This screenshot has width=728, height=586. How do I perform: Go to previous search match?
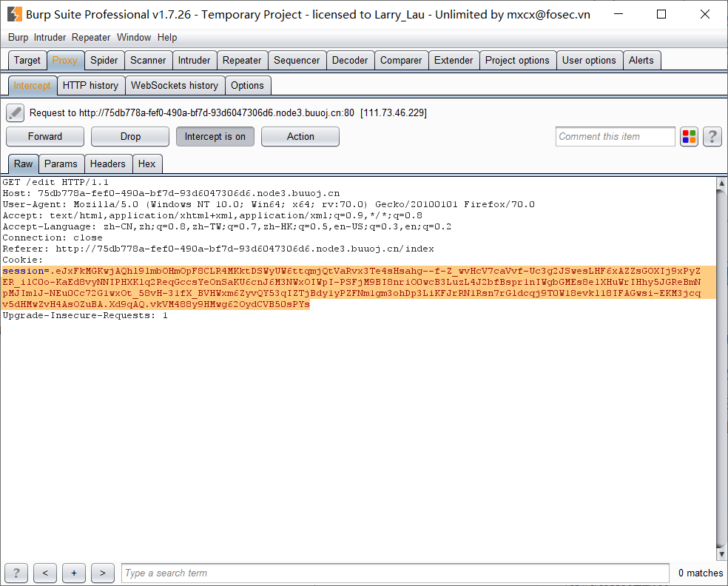click(45, 573)
